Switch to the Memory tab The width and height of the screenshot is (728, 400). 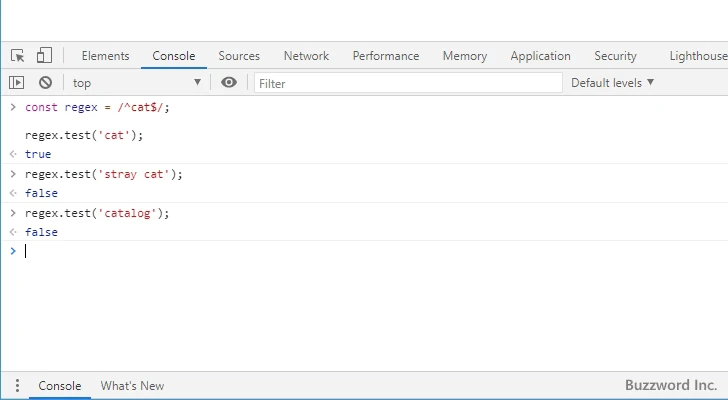pos(465,56)
